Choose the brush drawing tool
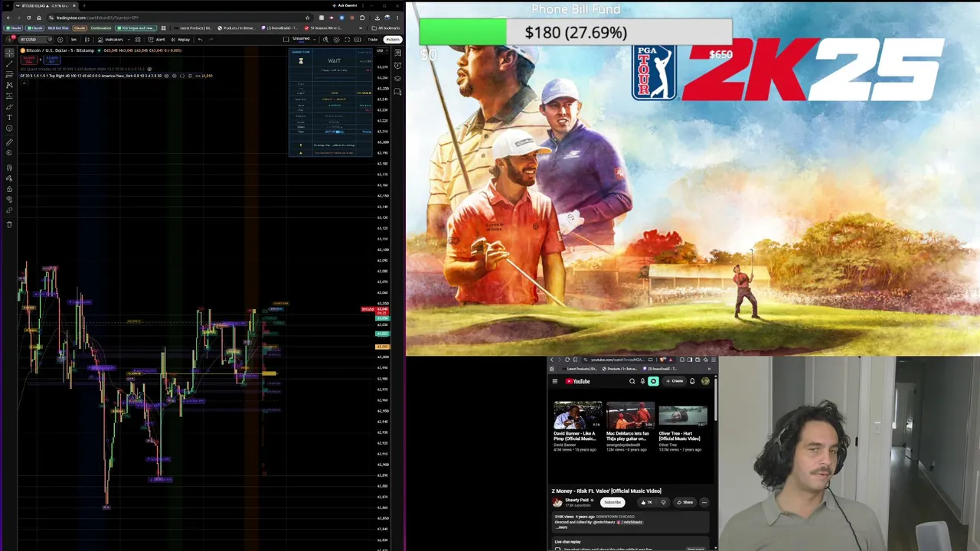 pyautogui.click(x=9, y=106)
